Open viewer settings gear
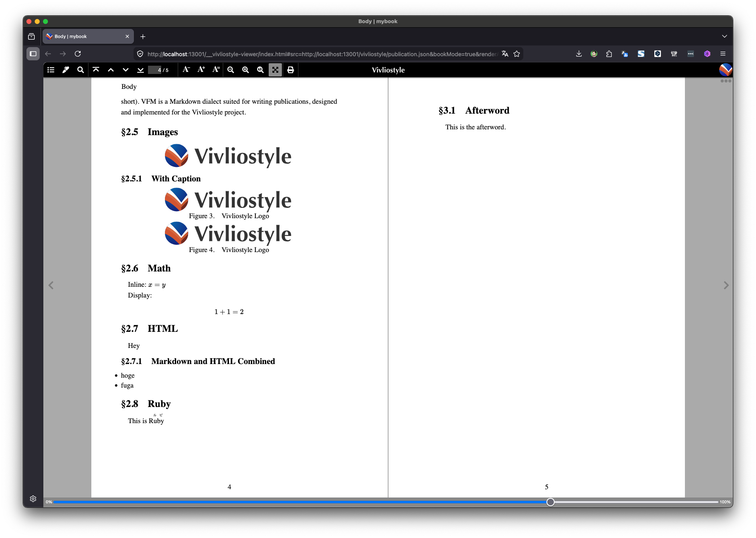 (33, 499)
